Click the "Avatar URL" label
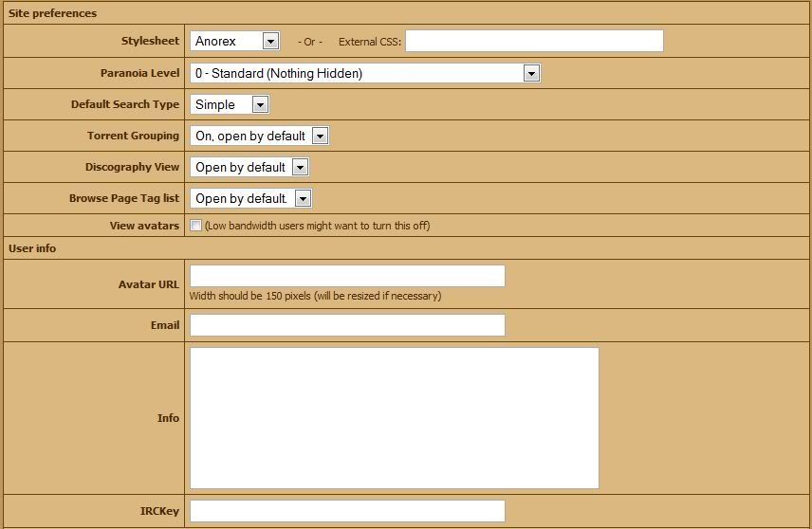 pyautogui.click(x=149, y=284)
